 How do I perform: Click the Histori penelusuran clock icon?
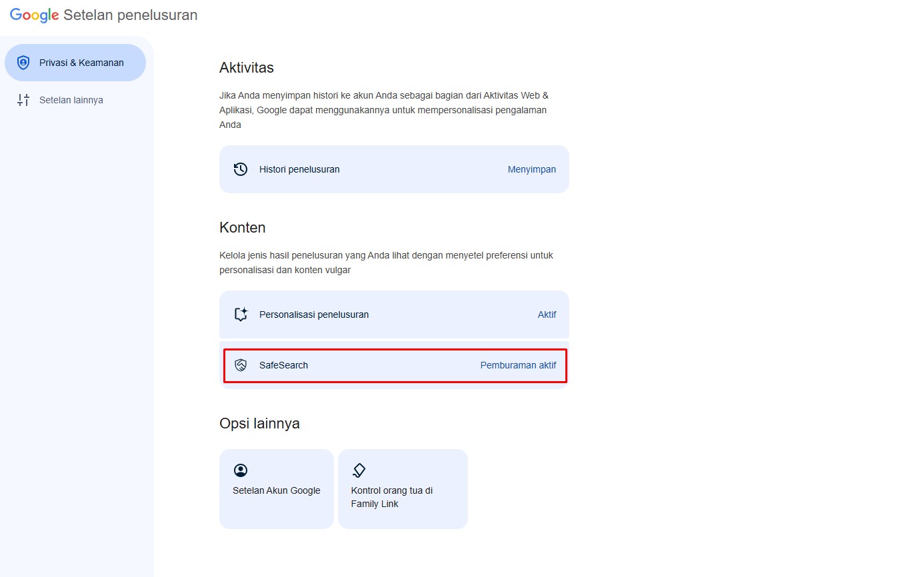241,169
